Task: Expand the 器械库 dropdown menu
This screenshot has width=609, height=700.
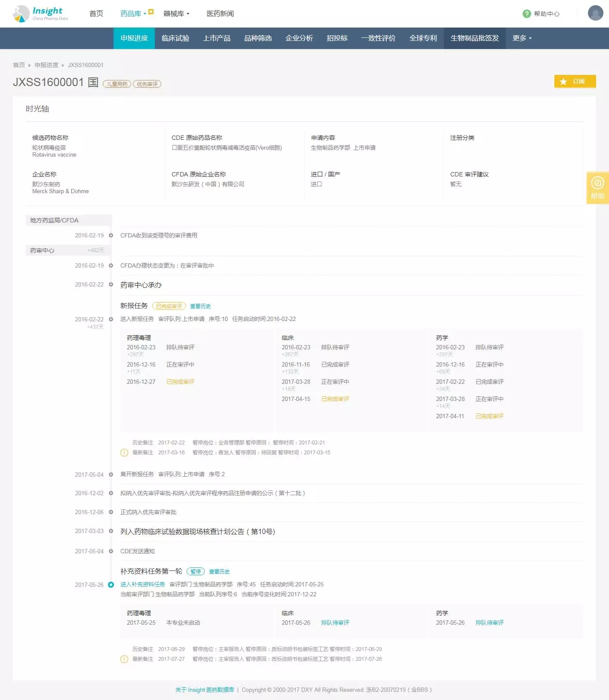Action: pos(176,14)
